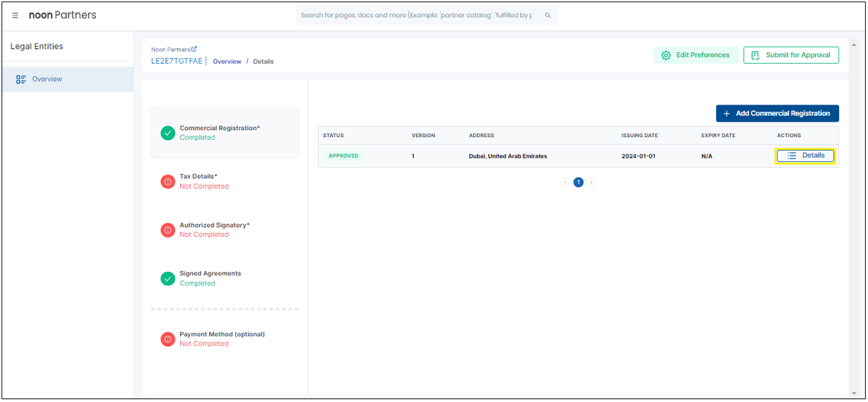Go to previous page arrow in pagination
The height and width of the screenshot is (402, 868).
tap(565, 182)
